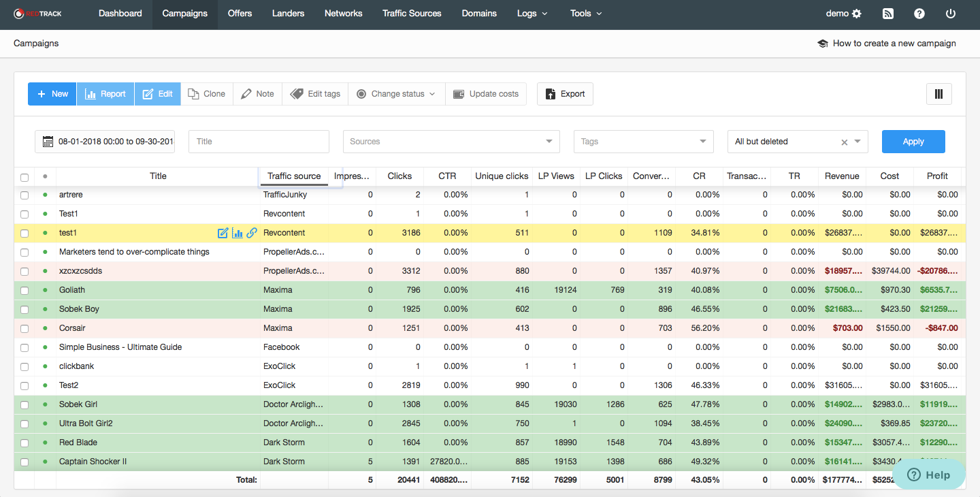The image size is (980, 497).
Task: Open the column chooser icon
Action: pos(938,94)
